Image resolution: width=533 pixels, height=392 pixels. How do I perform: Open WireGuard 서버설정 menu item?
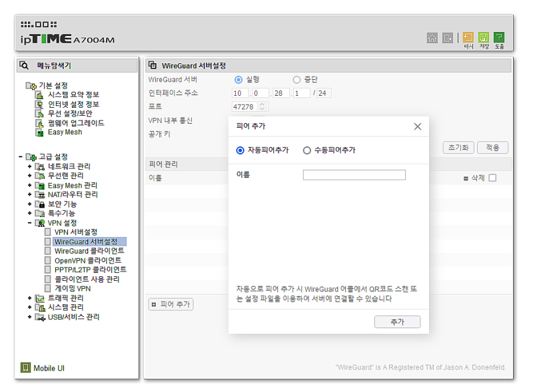[86, 242]
